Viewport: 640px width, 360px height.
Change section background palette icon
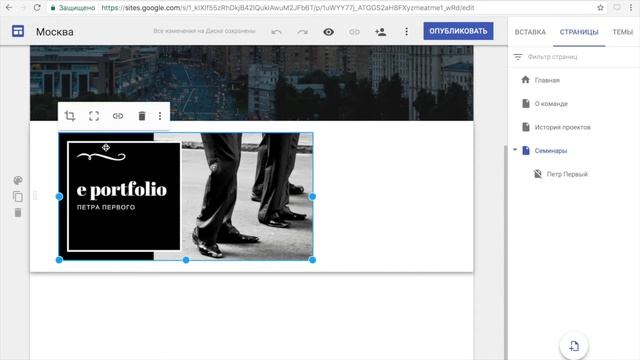click(18, 180)
